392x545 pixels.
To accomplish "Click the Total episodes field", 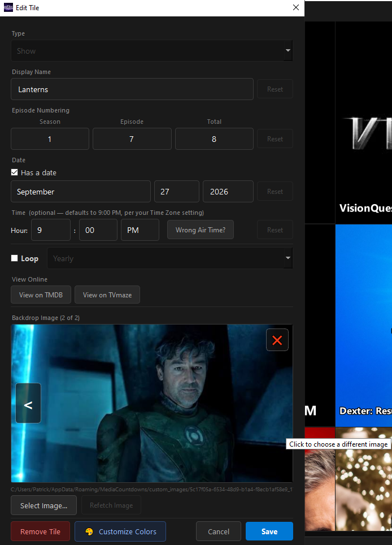I will point(214,139).
